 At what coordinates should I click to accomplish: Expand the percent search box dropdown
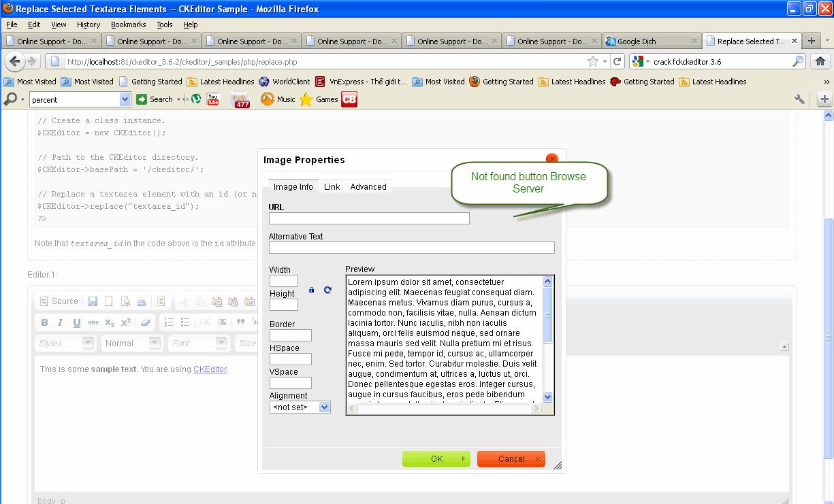click(x=125, y=99)
